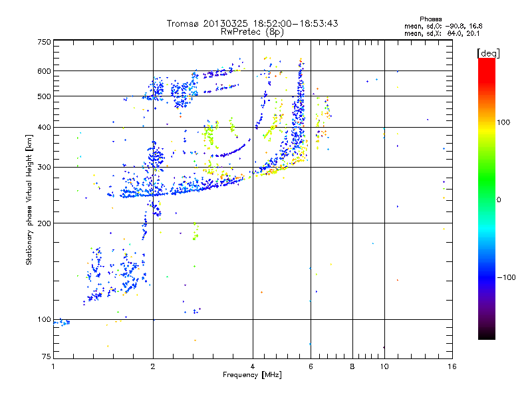Click the 'Phases' header label

[430, 19]
